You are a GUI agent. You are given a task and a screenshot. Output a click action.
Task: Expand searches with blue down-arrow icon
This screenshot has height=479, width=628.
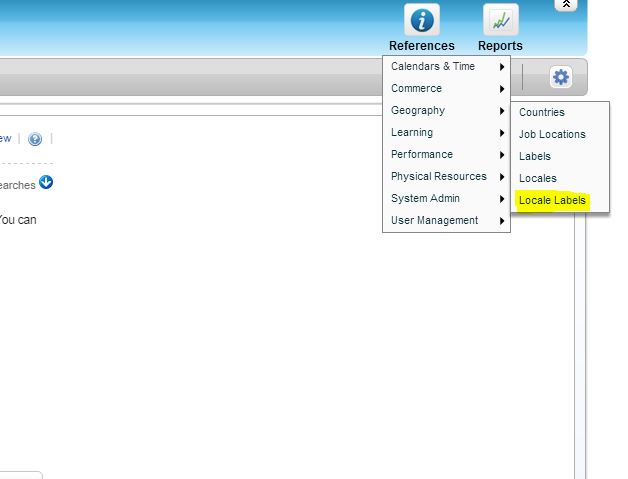coord(46,182)
